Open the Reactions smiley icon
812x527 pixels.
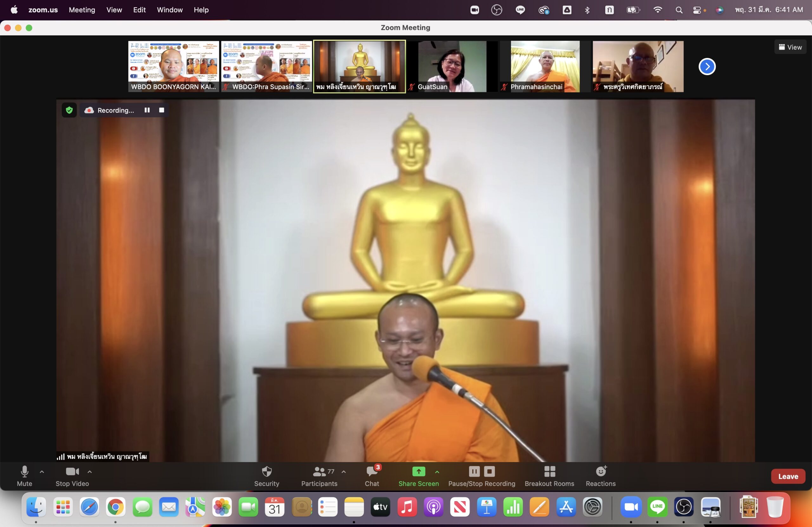600,472
